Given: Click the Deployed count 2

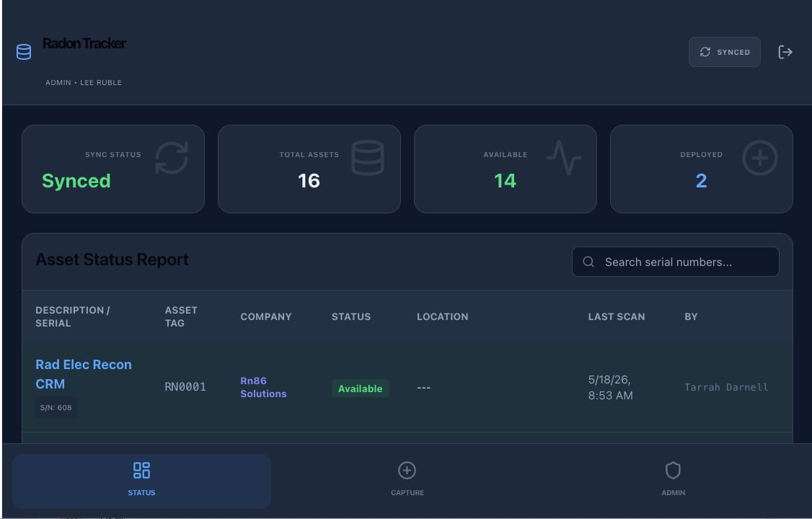Looking at the screenshot, I should (x=701, y=181).
